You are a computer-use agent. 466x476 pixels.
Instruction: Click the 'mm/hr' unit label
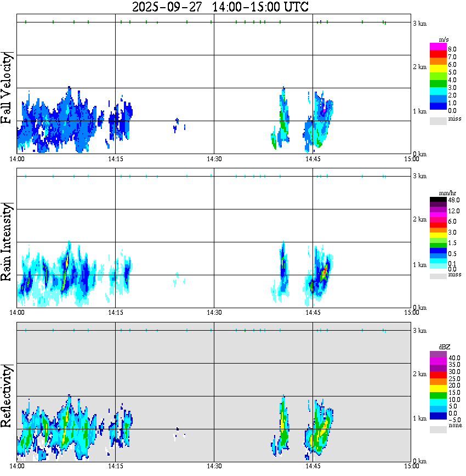[x=447, y=193]
